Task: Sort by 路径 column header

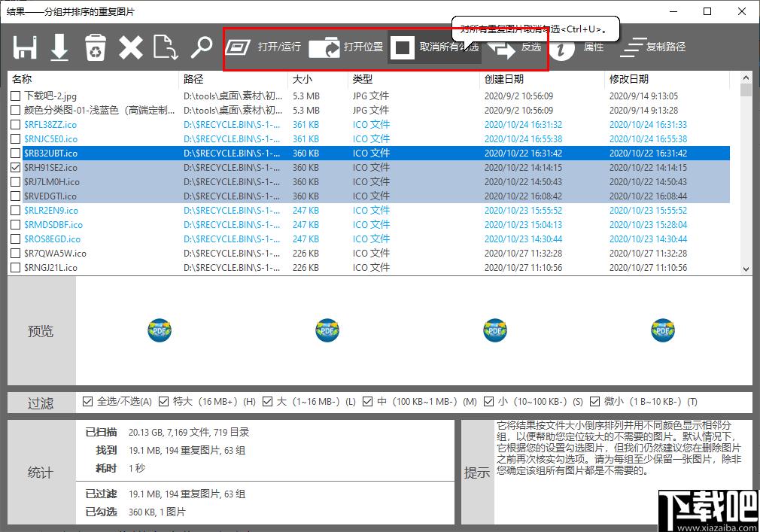Action: coord(233,79)
